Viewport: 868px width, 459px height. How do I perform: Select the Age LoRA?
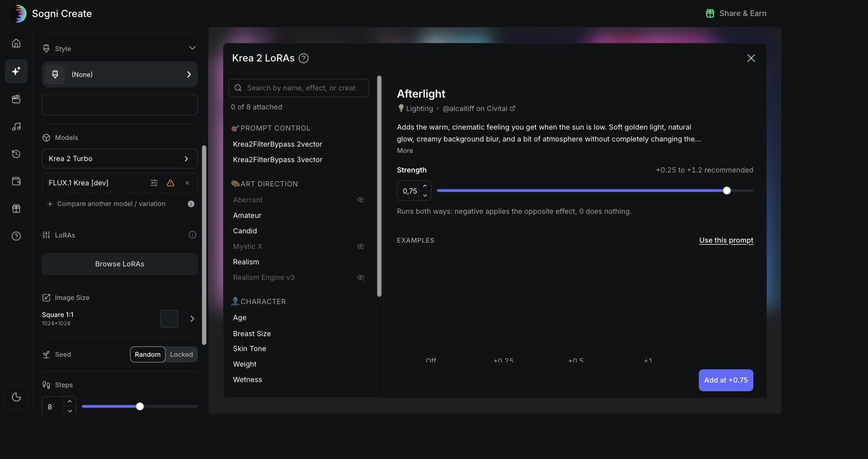point(240,318)
